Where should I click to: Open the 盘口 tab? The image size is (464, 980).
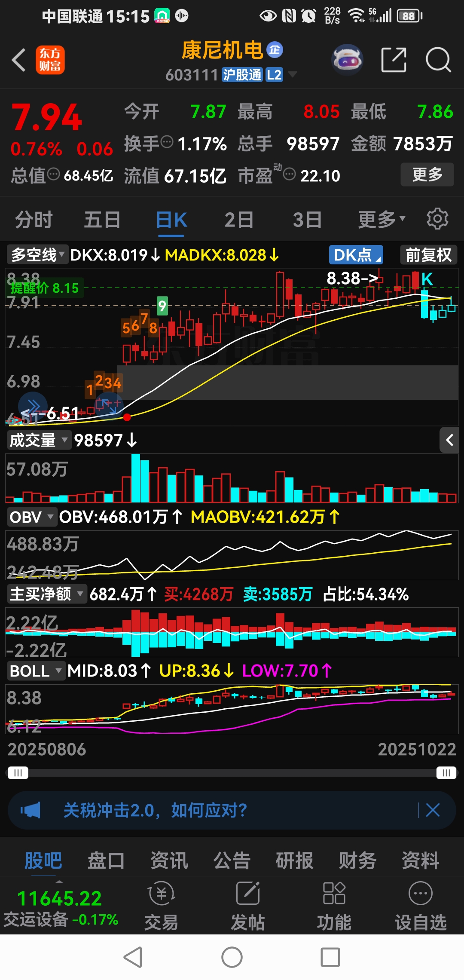click(106, 861)
